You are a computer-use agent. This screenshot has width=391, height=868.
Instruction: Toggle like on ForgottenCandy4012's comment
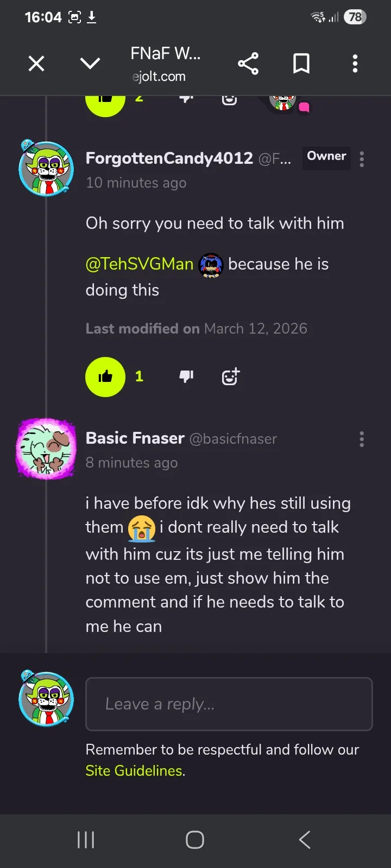click(105, 376)
